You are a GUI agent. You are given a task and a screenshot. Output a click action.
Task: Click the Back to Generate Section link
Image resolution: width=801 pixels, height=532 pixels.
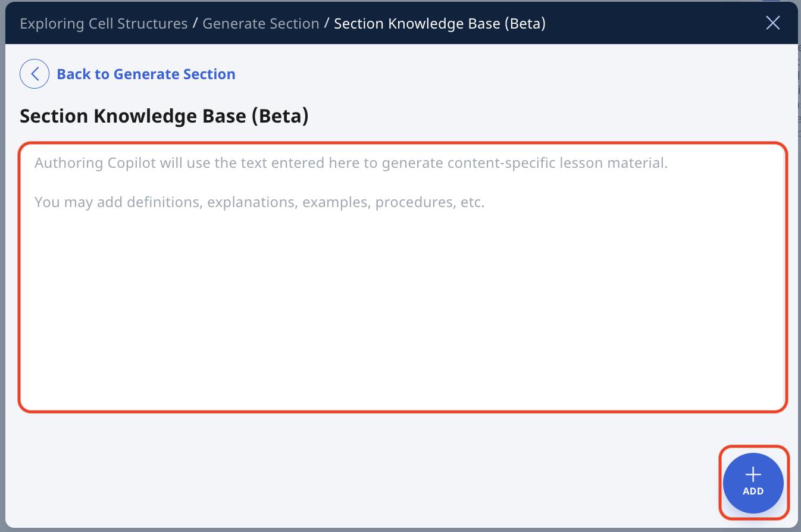(146, 74)
